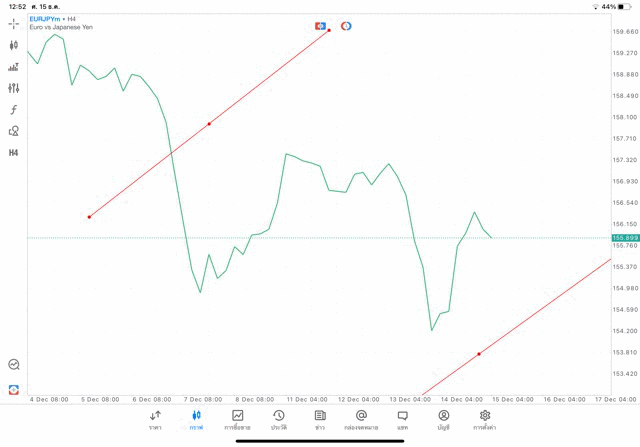Change the H4 timeframe selector
Image resolution: width=640 pixels, height=447 pixels.
[x=14, y=153]
